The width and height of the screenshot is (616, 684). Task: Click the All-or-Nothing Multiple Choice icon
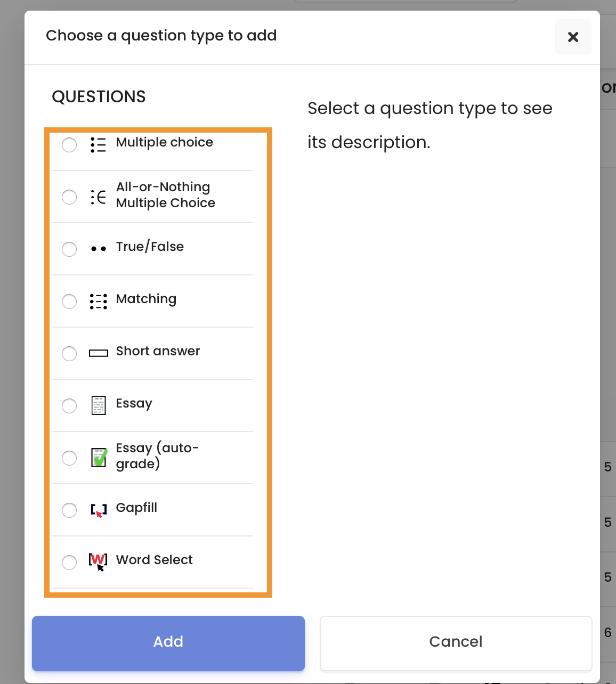(98, 197)
